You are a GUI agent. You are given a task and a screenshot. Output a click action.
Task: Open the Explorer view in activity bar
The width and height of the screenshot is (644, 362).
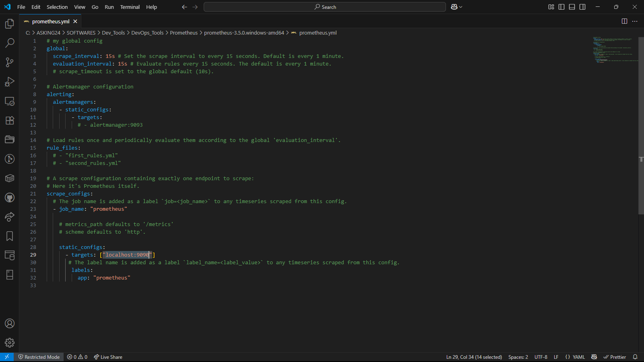(10, 24)
